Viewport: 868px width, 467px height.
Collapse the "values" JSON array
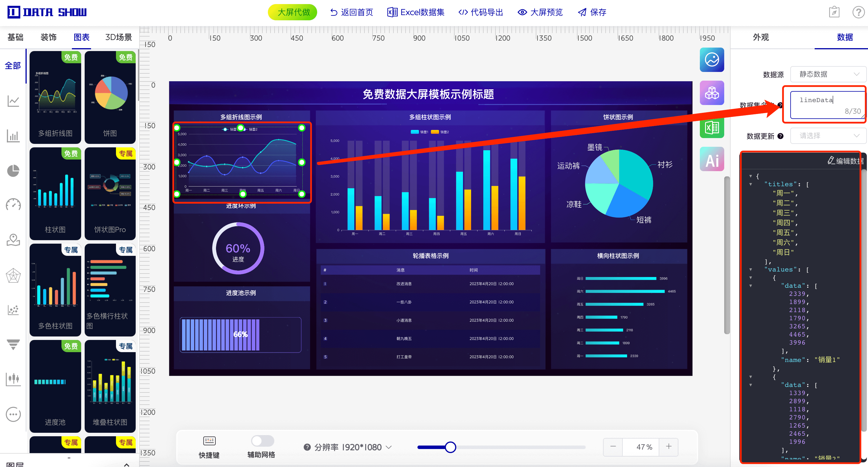(751, 270)
